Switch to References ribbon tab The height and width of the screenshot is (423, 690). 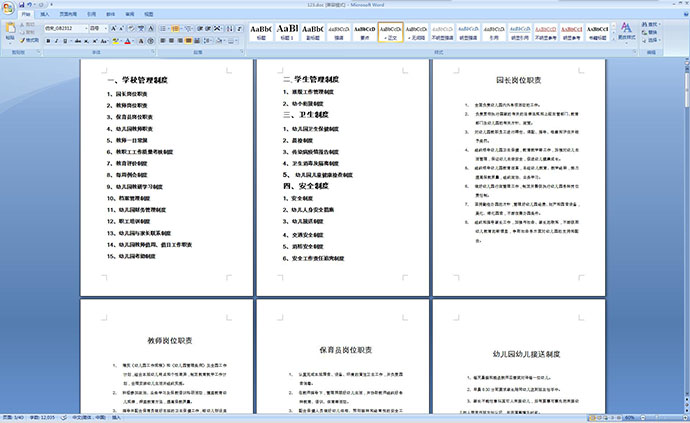coord(92,14)
